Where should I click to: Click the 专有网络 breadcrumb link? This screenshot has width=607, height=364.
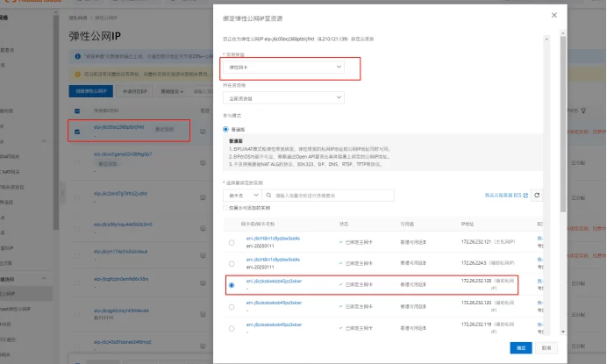(78, 18)
